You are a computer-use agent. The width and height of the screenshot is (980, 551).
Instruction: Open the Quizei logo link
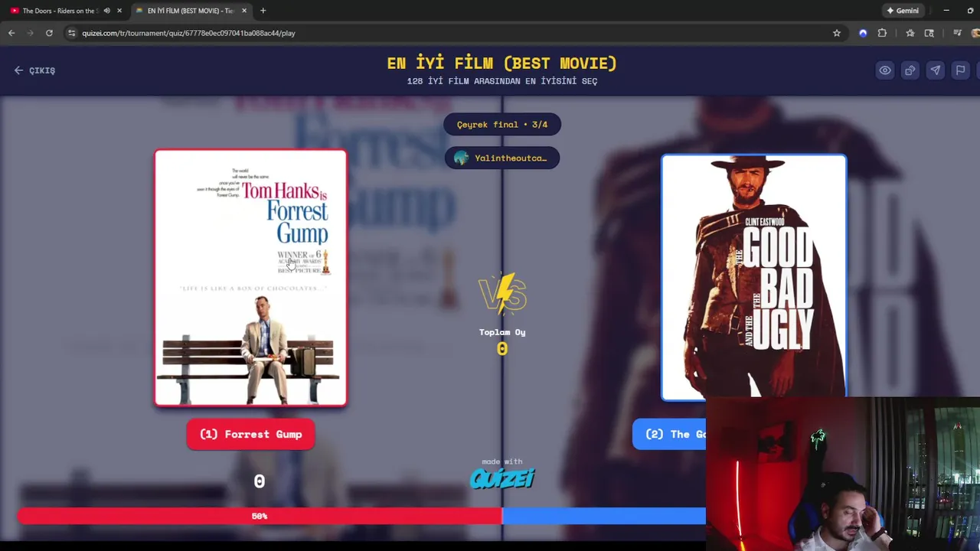[x=502, y=478]
